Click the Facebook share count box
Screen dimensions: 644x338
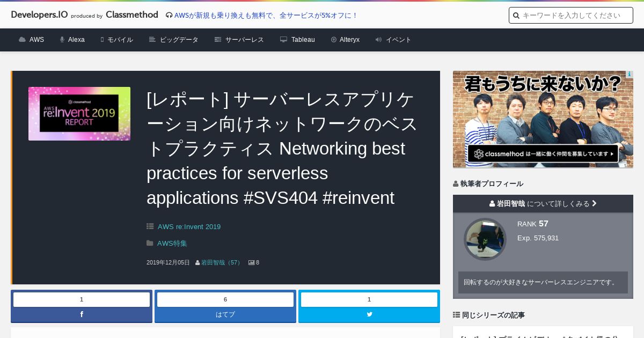(x=82, y=299)
